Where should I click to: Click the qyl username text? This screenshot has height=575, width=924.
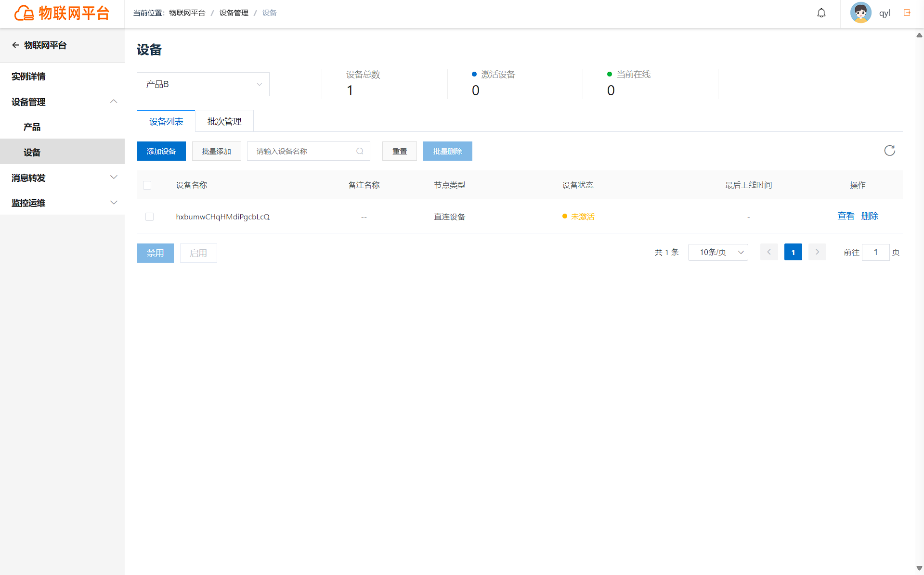885,13
